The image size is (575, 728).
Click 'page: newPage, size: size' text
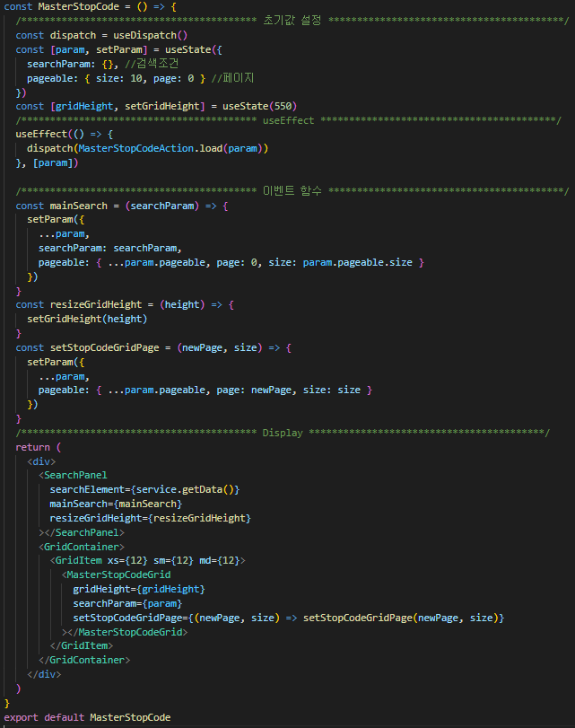(288, 390)
